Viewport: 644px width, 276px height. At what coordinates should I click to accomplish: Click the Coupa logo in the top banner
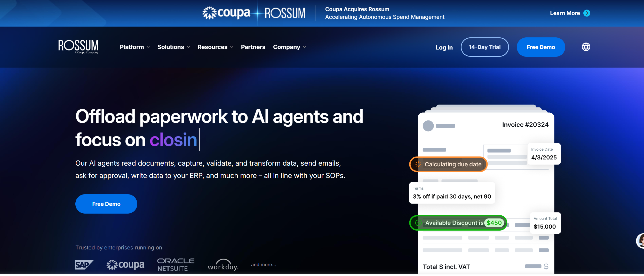[226, 13]
